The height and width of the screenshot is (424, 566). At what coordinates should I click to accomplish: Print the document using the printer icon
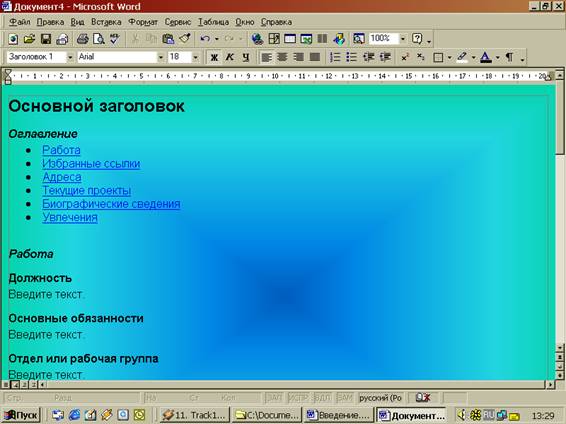coord(83,39)
